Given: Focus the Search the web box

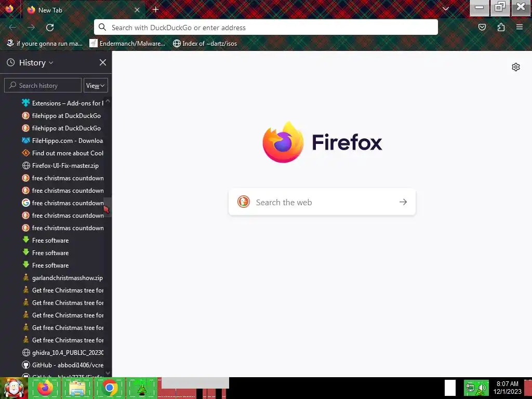Looking at the screenshot, I should (x=322, y=202).
